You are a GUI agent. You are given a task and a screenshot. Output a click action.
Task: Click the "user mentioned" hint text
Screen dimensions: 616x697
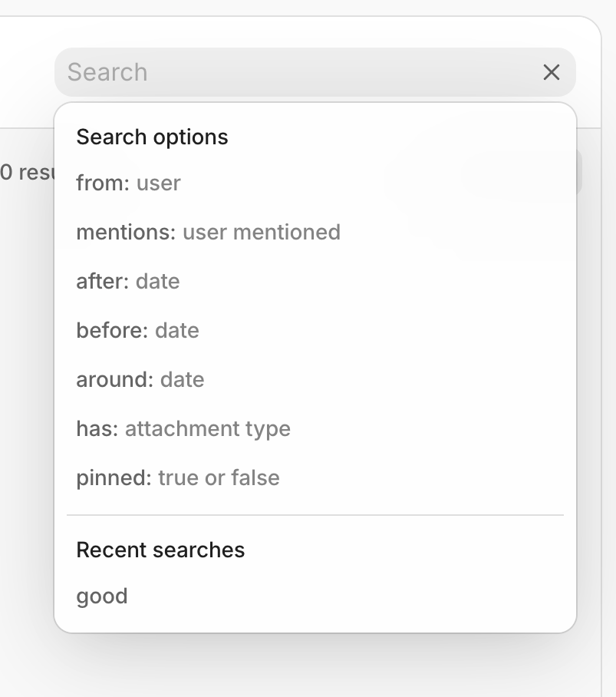pyautogui.click(x=261, y=233)
